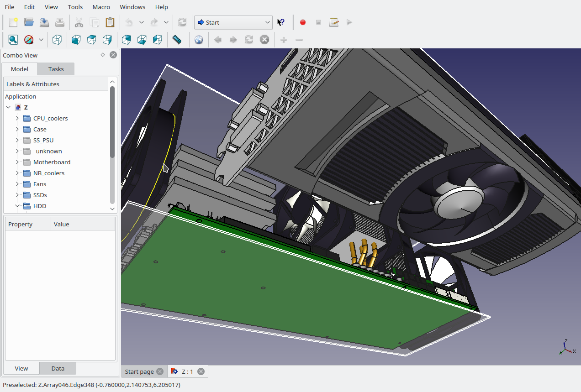Viewport: 581px width, 392px height.
Task: Set the view to Front
Action: point(76,40)
